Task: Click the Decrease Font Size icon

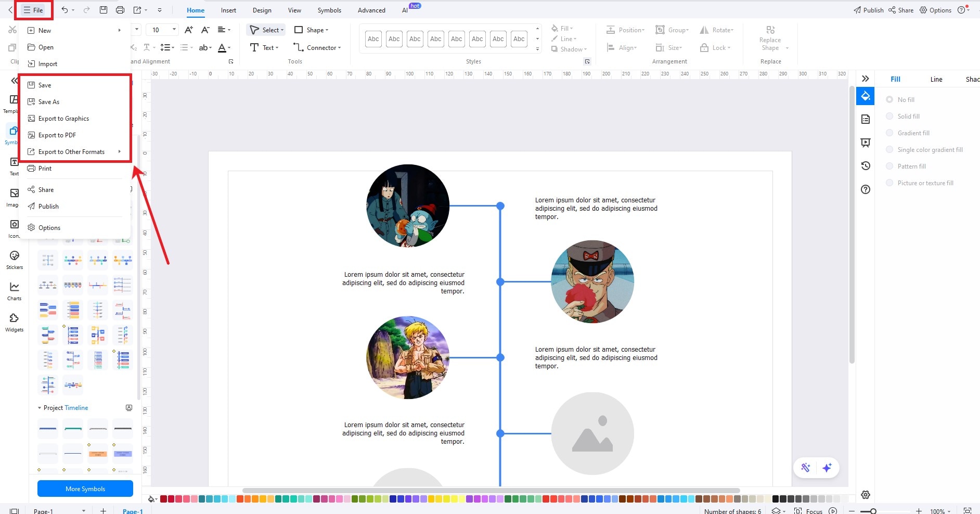Action: click(x=205, y=30)
